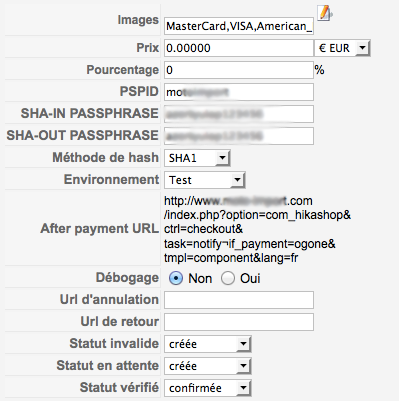Click into the Prix input field

click(x=239, y=48)
